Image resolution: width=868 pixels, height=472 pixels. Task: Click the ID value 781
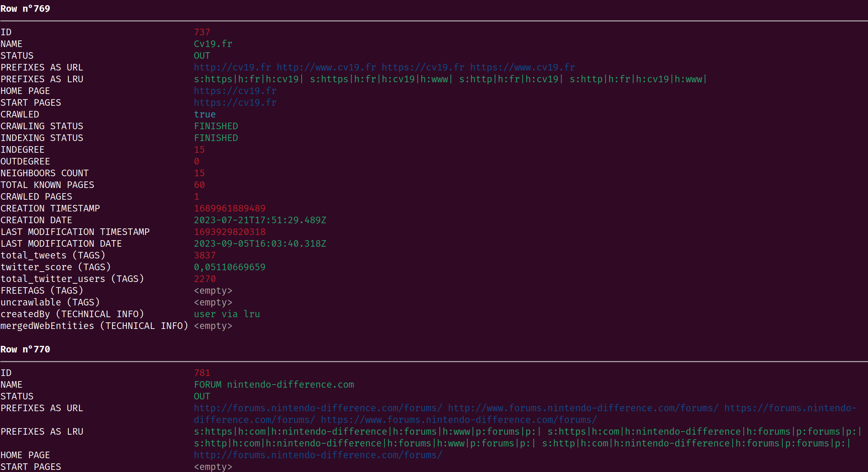point(202,373)
